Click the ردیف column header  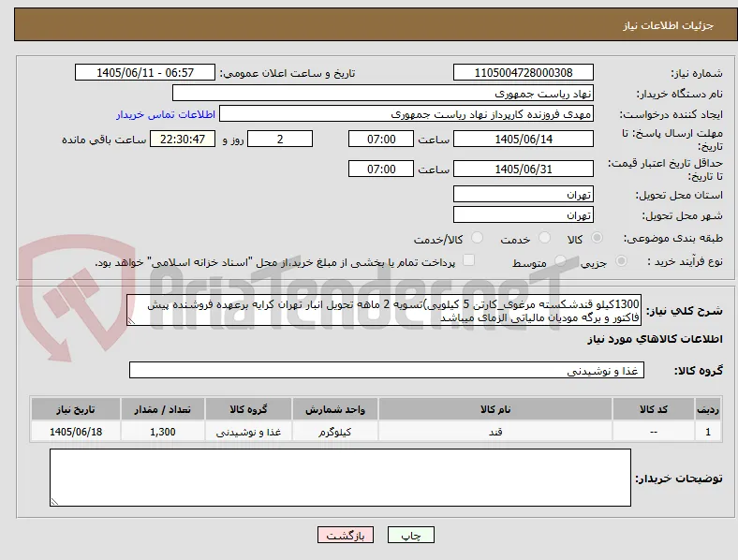click(x=708, y=409)
